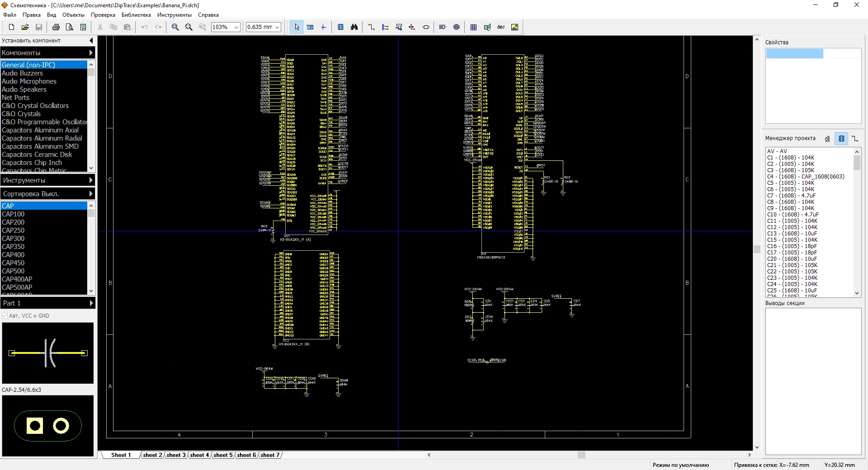Screen dimensions: 868x470
Task: Click the place wire-without-connection tool
Action: 412,27
